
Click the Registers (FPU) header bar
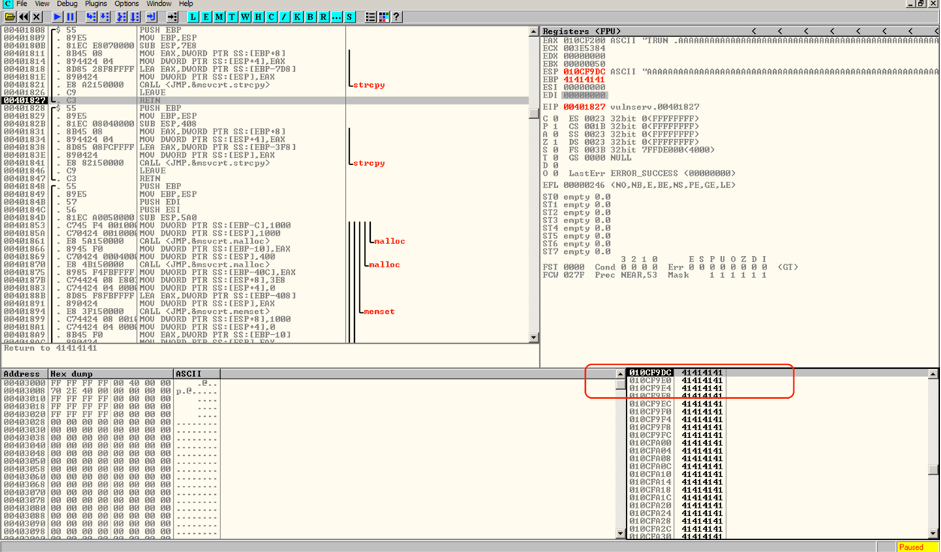click(741, 31)
